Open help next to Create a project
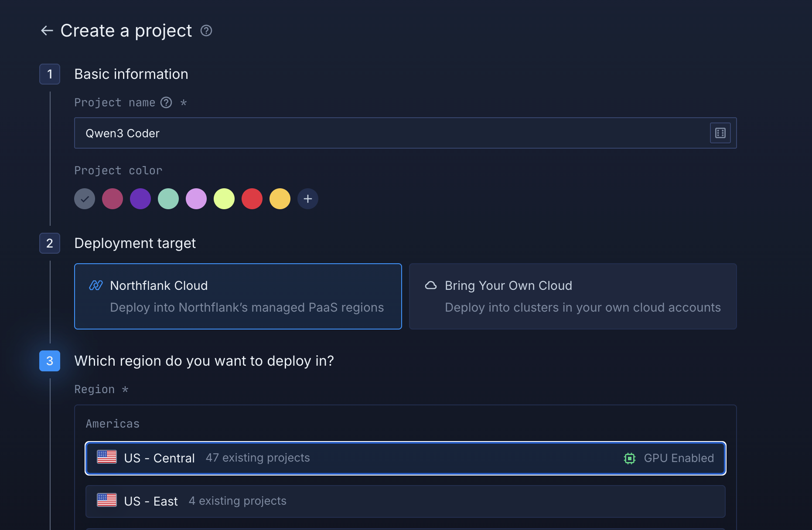This screenshot has width=812, height=530. 206,31
